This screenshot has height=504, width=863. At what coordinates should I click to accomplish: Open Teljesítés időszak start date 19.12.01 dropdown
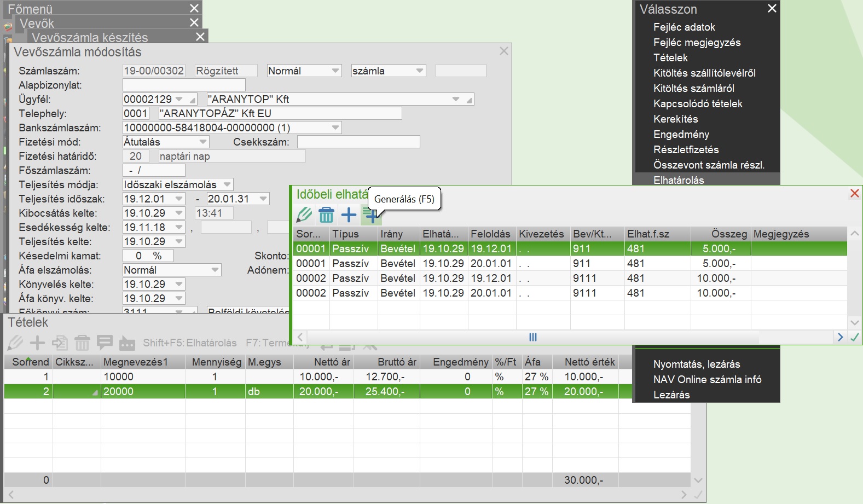click(179, 199)
